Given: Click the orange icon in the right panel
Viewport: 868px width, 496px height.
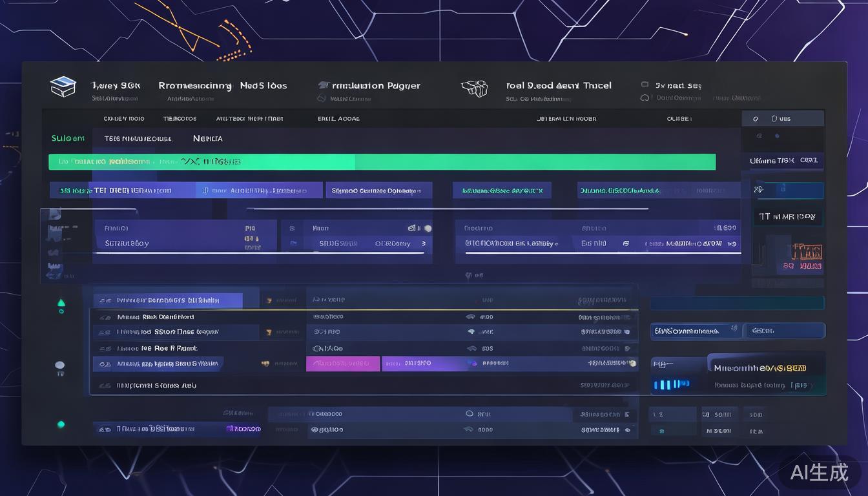Looking at the screenshot, I should coord(806,251).
